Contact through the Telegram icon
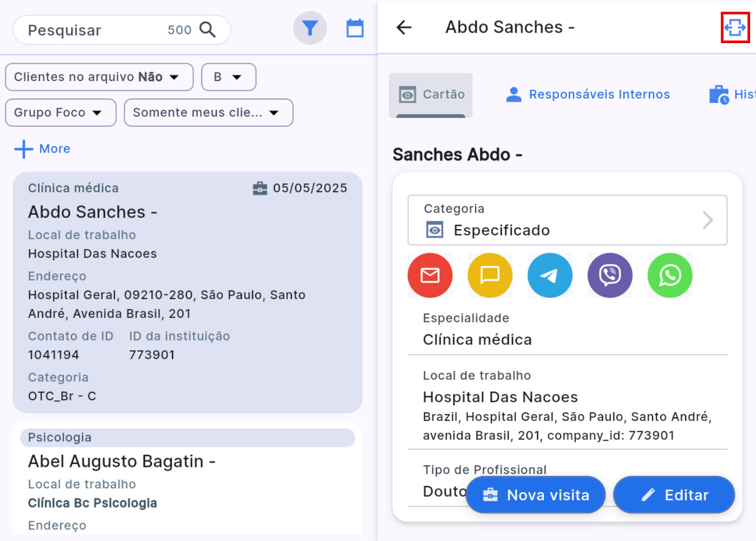 (x=550, y=276)
